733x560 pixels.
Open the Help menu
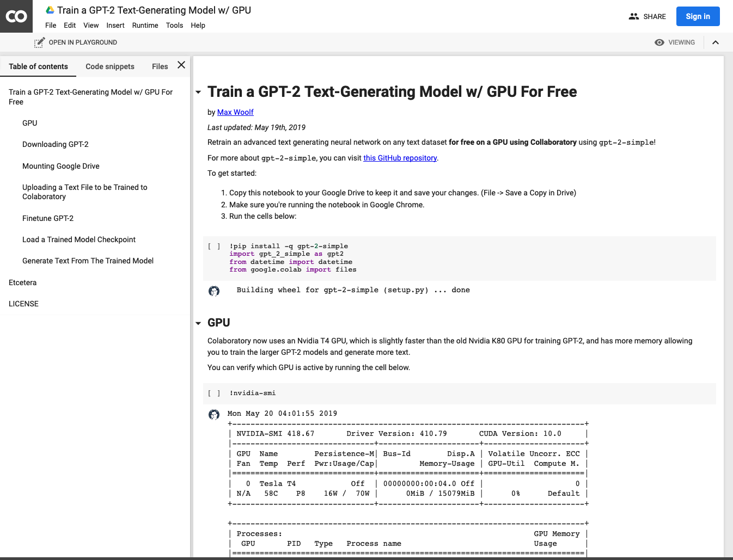click(x=198, y=25)
